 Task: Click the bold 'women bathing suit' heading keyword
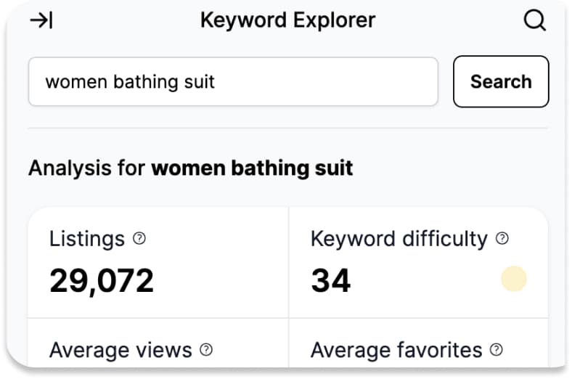252,168
